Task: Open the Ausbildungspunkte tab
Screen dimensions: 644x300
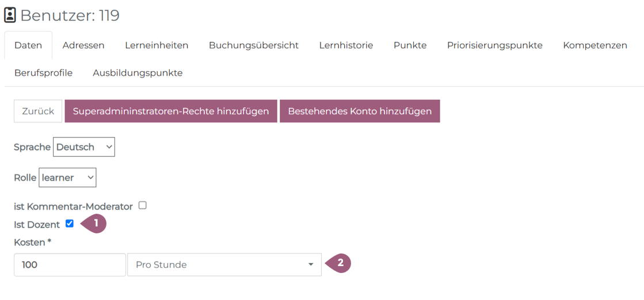Action: pos(138,73)
